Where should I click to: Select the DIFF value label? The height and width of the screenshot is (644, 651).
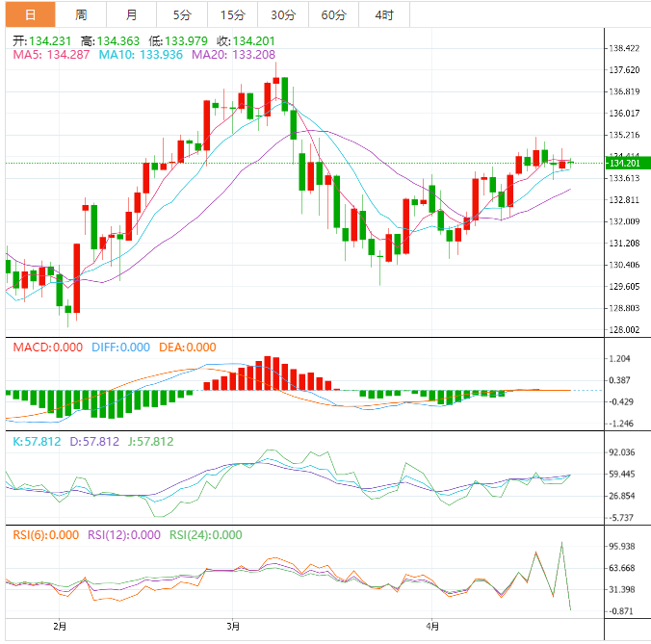click(x=120, y=348)
